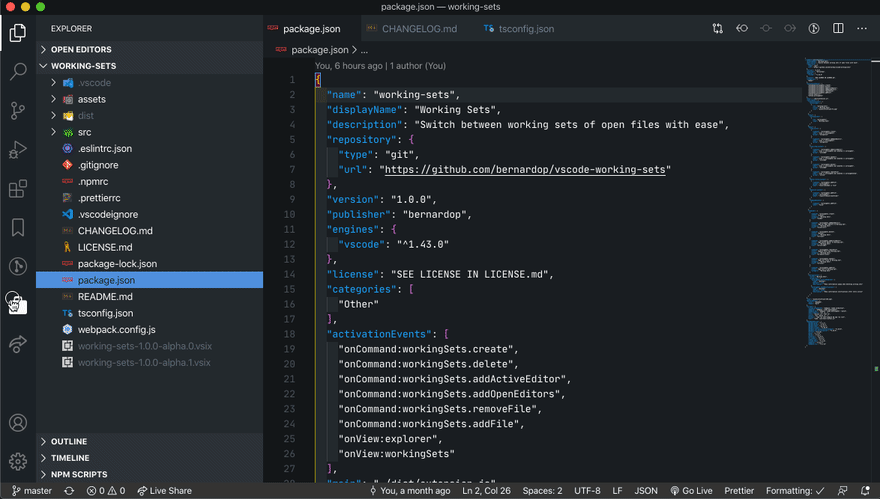Open the Explorer view in activity bar
The width and height of the screenshot is (880, 499).
pos(17,33)
